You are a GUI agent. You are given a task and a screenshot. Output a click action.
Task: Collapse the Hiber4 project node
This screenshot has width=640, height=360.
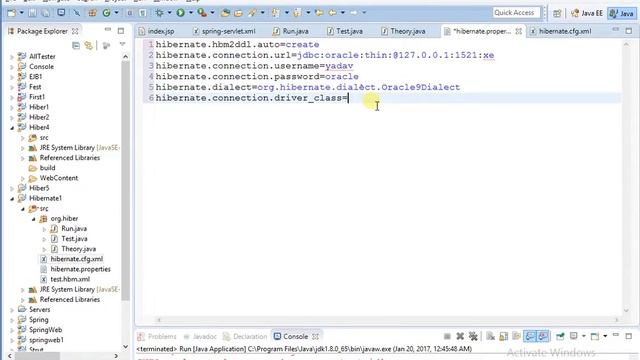click(12, 128)
